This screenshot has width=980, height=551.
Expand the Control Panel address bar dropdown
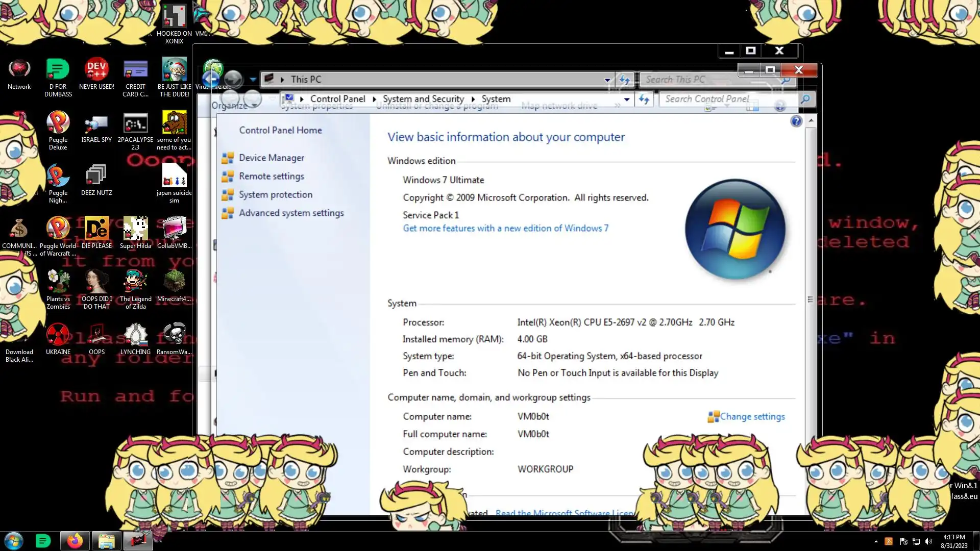(x=627, y=99)
